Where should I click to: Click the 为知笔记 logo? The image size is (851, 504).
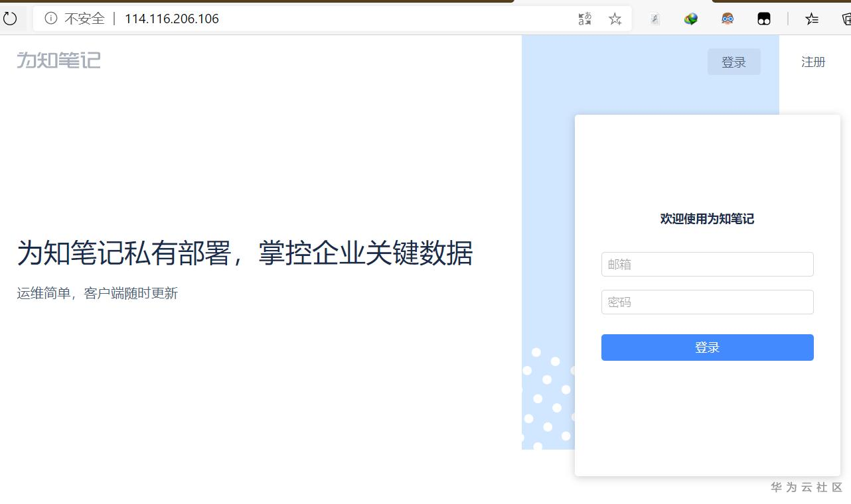58,61
